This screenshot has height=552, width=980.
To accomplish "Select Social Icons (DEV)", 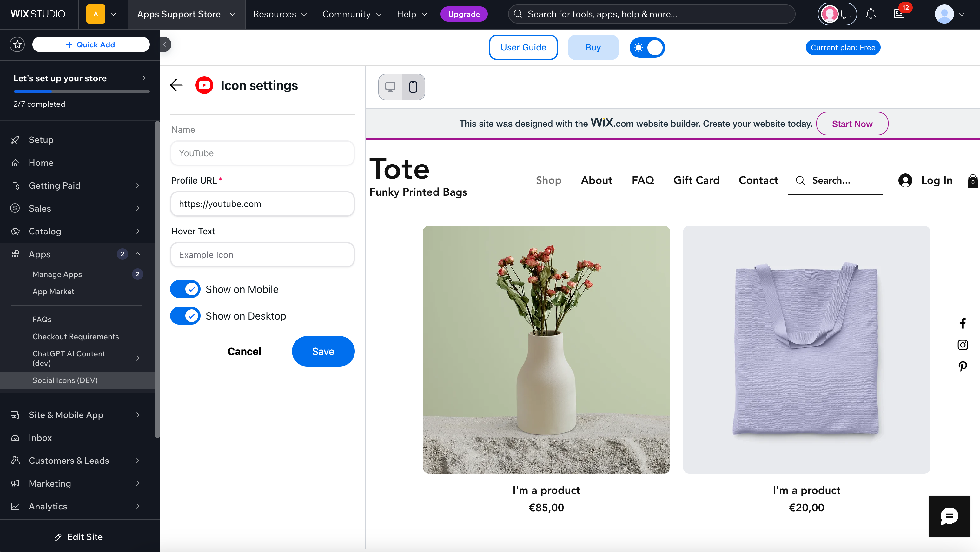I will point(78,380).
